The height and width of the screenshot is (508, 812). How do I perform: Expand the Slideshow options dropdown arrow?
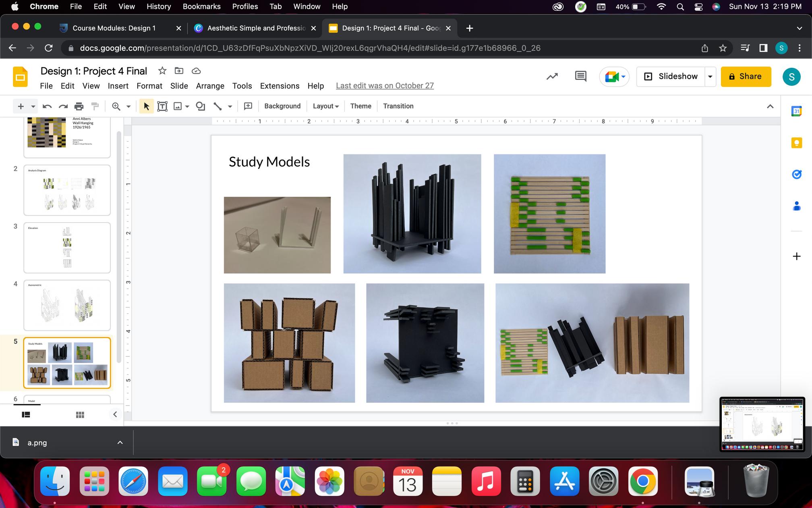point(710,77)
